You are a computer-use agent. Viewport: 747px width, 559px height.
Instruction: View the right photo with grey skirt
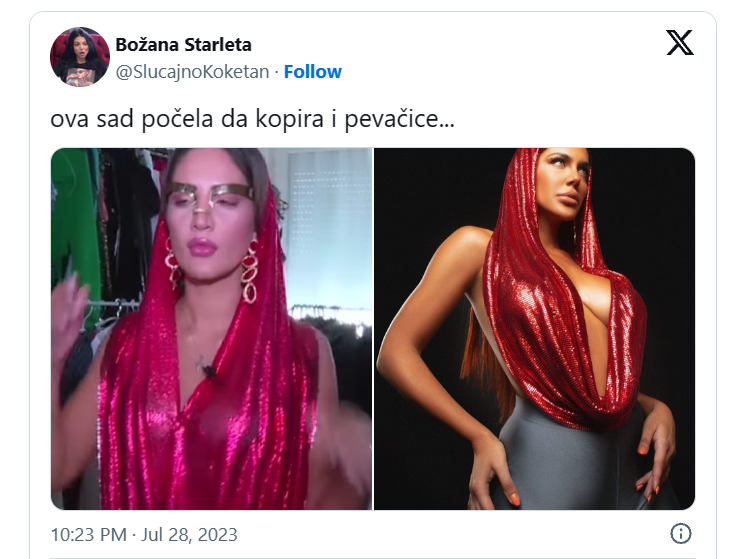(x=535, y=329)
